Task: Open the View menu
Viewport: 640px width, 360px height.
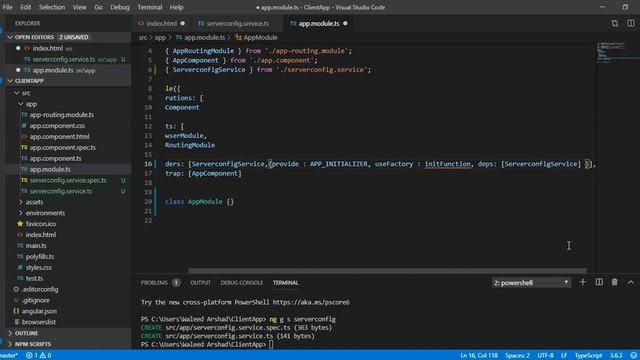Action: click(79, 7)
